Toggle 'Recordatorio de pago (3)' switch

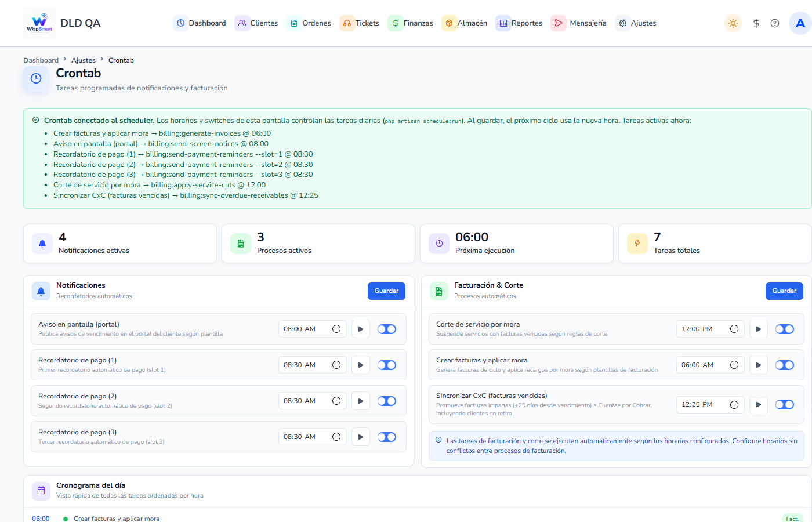coord(387,437)
